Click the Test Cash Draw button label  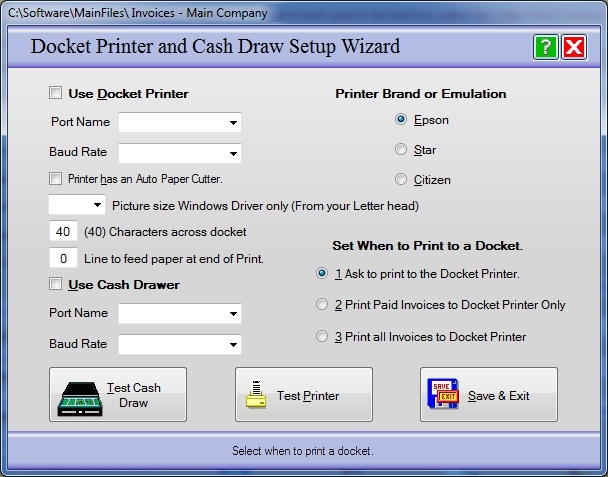133,395
